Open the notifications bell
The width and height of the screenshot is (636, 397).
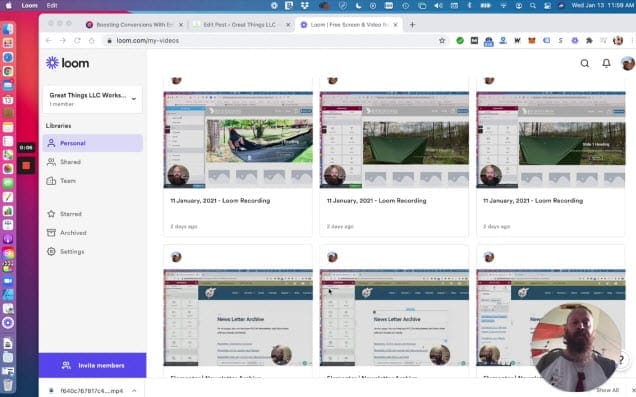[606, 63]
